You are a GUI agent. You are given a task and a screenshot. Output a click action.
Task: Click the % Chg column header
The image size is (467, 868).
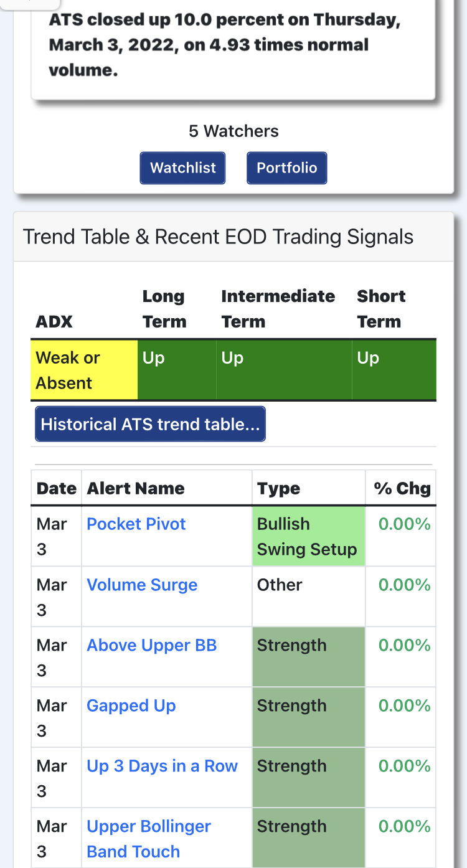point(402,488)
